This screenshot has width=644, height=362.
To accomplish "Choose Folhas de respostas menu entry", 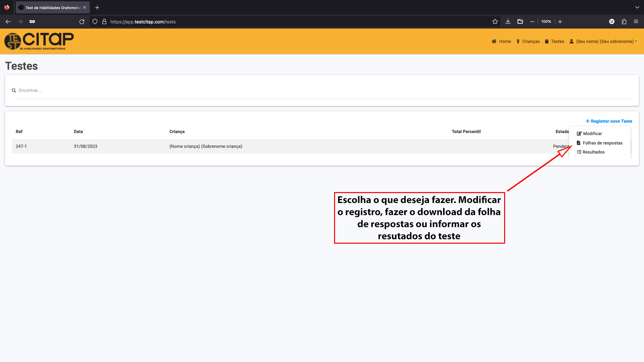I will (x=602, y=143).
